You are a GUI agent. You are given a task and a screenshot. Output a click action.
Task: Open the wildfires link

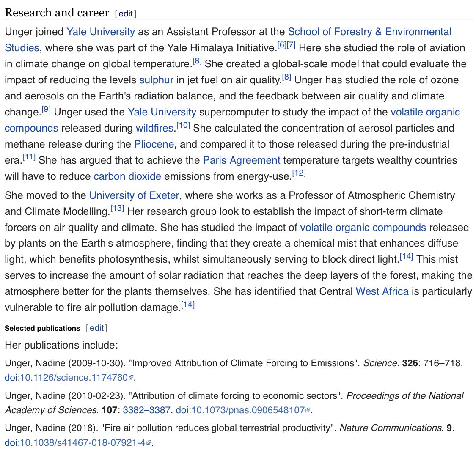tap(154, 128)
